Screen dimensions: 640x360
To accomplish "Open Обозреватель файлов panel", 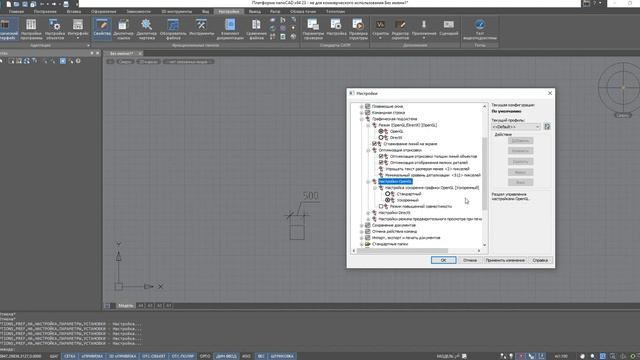I will tap(173, 29).
